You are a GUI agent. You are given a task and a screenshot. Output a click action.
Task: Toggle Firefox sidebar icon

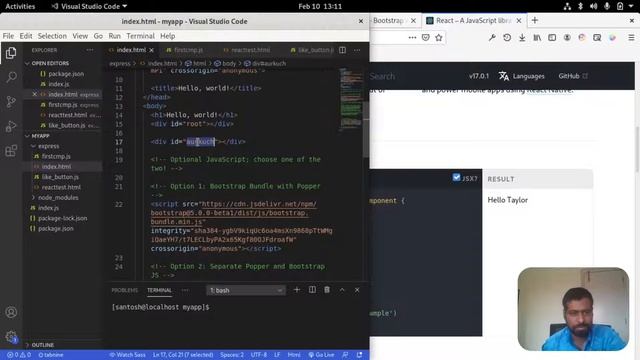click(x=552, y=38)
